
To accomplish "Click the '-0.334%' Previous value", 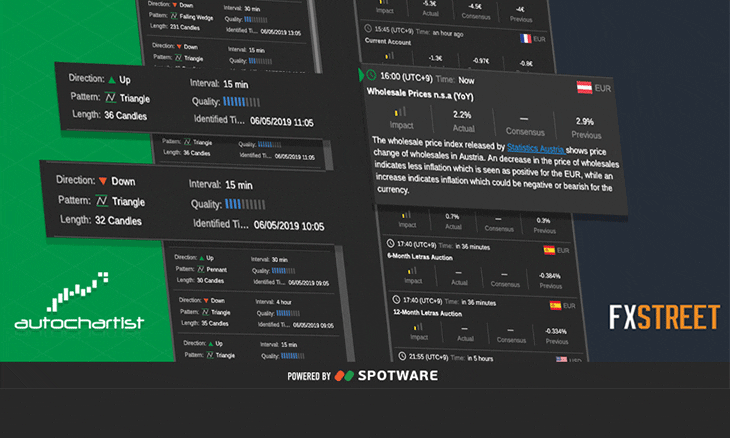I will (x=555, y=331).
